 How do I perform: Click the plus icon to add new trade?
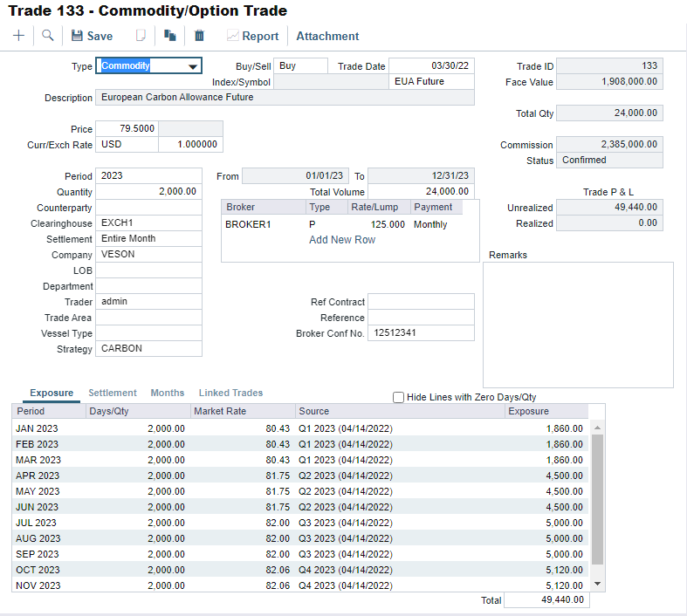point(19,36)
